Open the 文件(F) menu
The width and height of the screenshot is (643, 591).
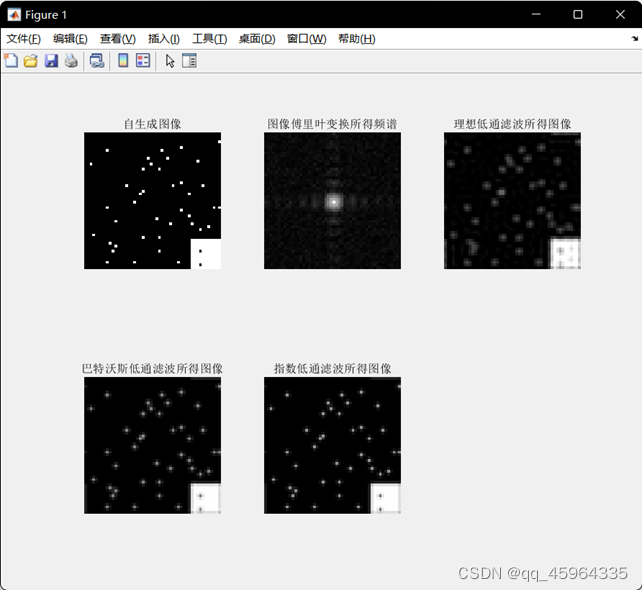click(24, 39)
